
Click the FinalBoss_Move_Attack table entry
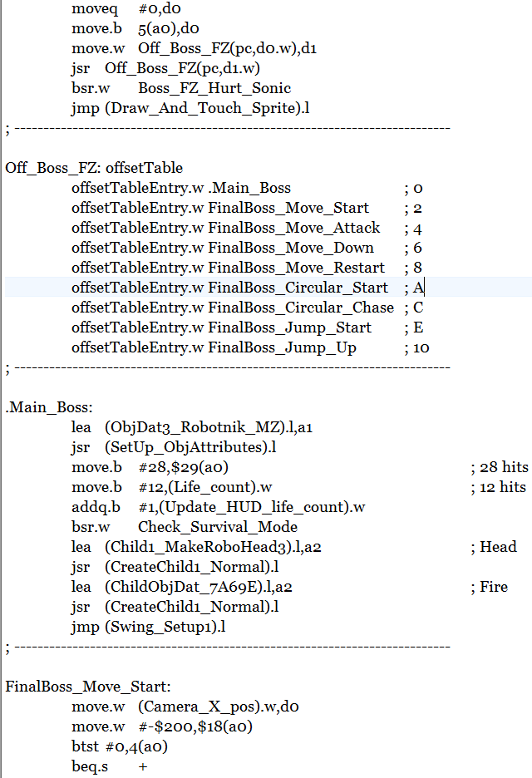point(293,228)
